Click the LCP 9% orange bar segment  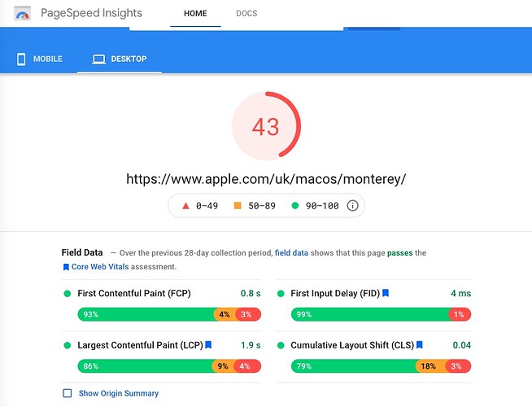point(223,366)
